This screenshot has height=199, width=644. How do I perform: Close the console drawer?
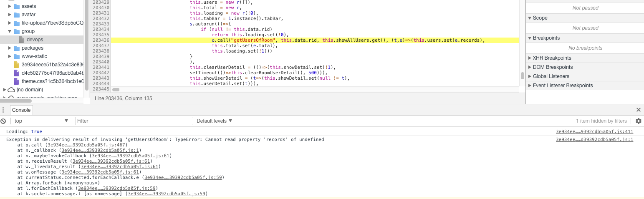[638, 110]
